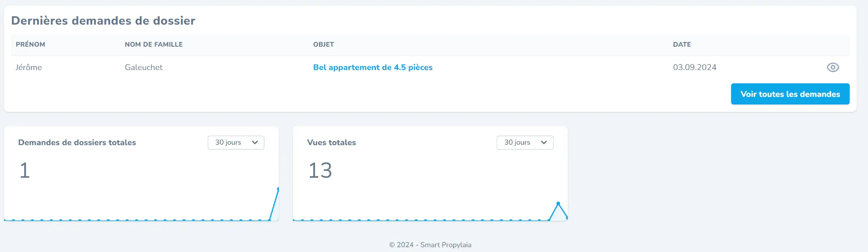Click the 'Dernières demandes de dossier' heading

tap(103, 21)
